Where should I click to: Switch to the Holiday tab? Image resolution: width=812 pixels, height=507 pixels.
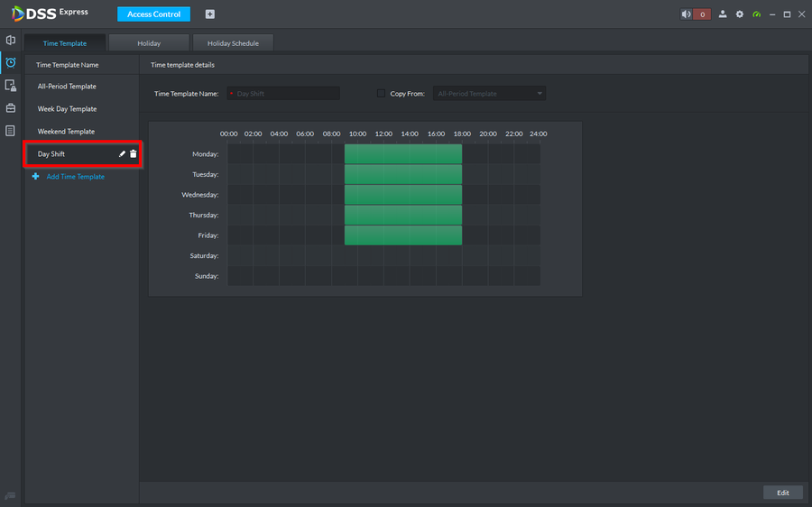[149, 43]
